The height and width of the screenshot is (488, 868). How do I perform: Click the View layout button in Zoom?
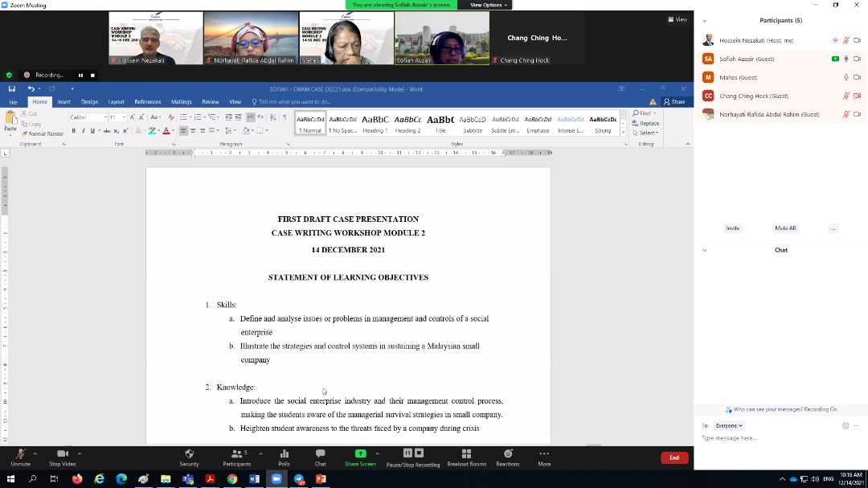point(678,19)
